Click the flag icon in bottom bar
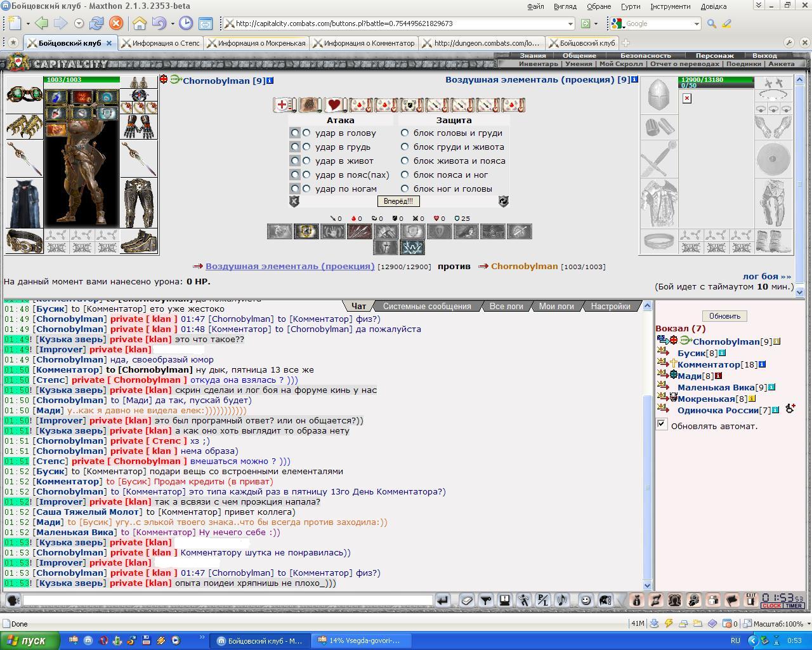 [731, 600]
